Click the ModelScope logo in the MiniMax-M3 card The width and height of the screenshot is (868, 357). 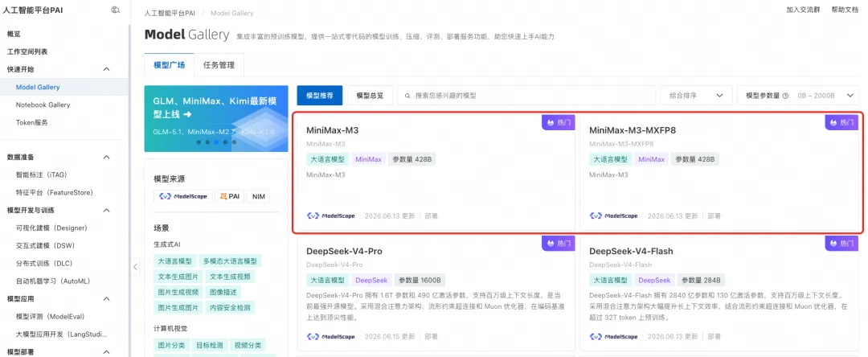(x=330, y=215)
